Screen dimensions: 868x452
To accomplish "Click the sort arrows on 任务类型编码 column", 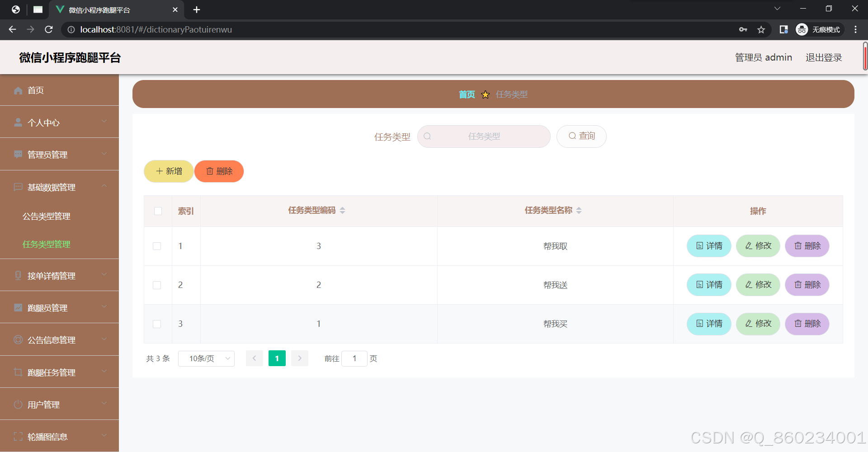I will (x=342, y=211).
